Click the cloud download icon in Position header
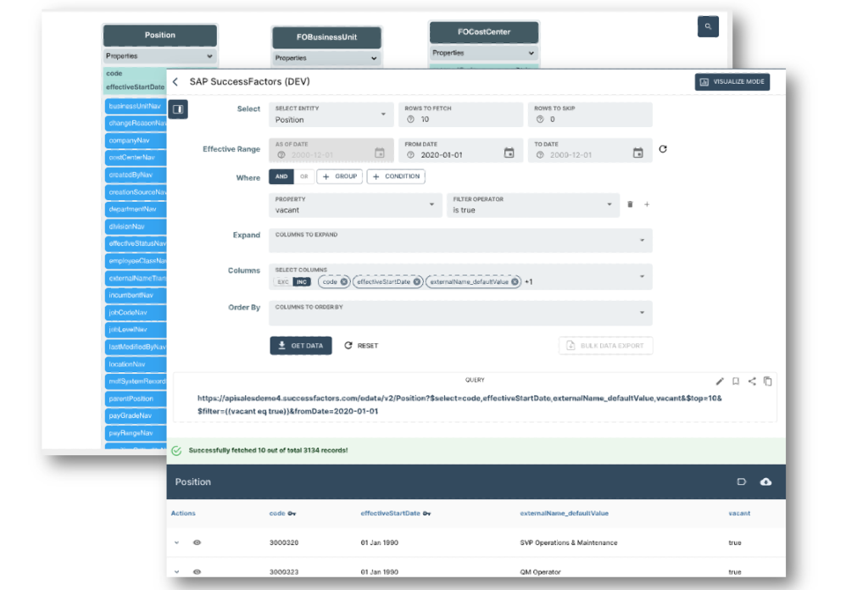868x590 pixels. [766, 481]
